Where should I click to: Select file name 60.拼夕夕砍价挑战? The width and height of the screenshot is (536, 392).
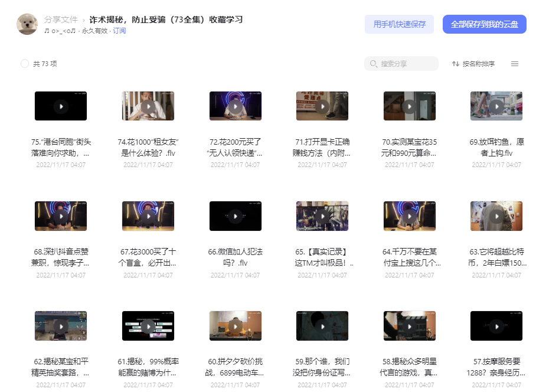coord(236,367)
